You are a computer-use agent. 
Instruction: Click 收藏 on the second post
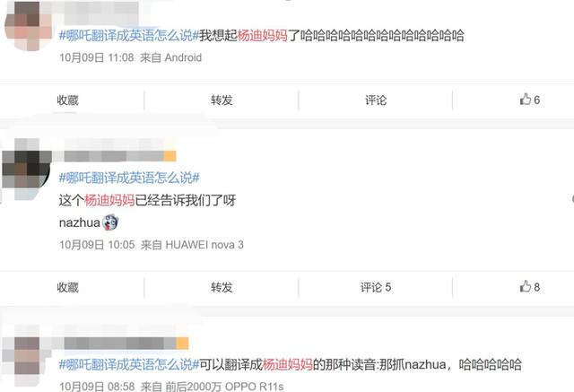[68, 287]
